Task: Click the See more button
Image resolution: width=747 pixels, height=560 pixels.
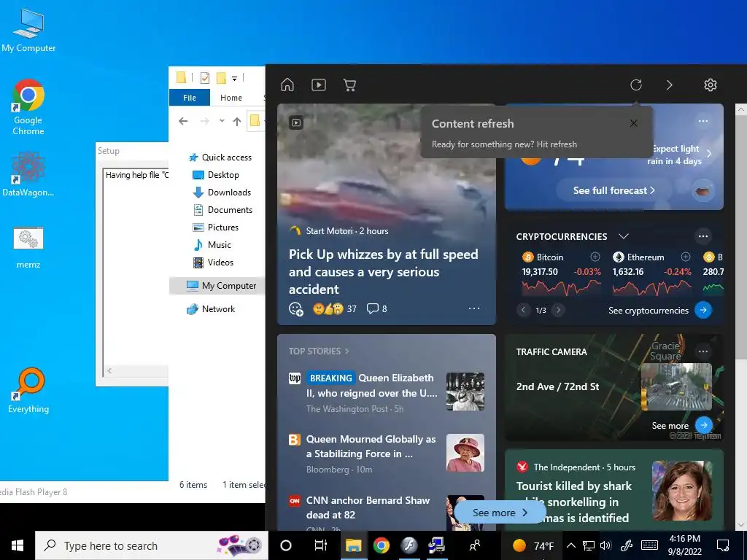Action: 500,513
